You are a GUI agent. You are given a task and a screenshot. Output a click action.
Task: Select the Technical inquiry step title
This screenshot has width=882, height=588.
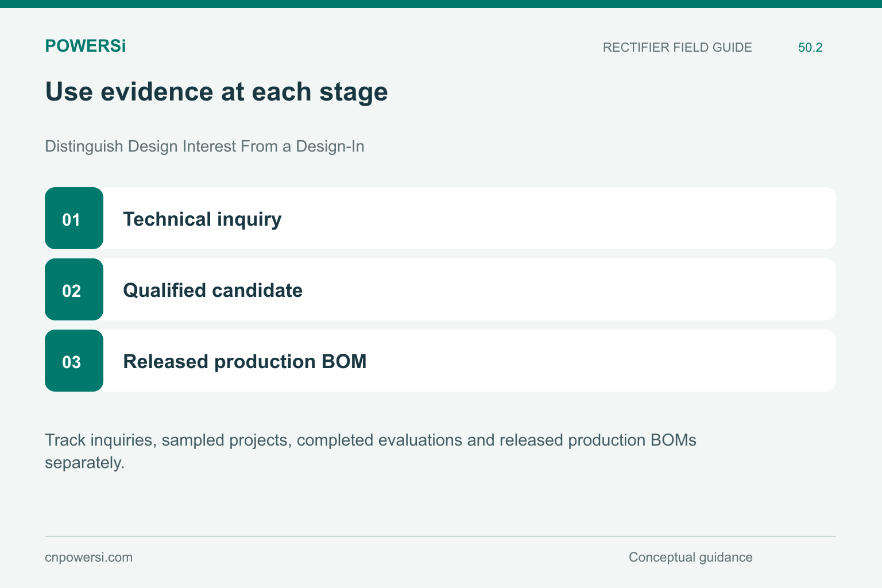[202, 219]
